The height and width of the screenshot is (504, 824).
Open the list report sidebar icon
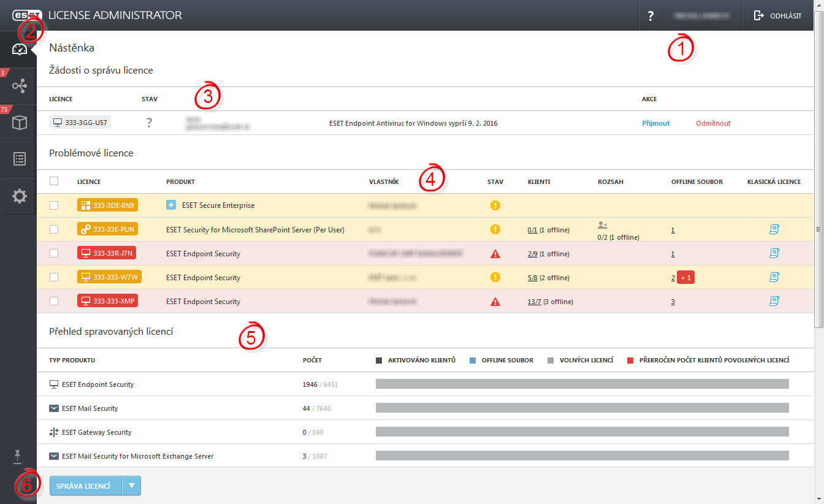click(20, 159)
